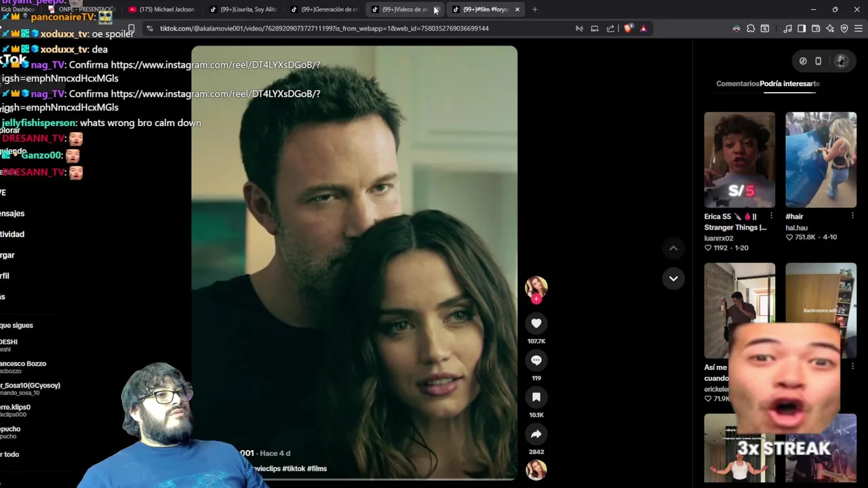Image resolution: width=868 pixels, height=488 pixels.
Task: Go to the next video with the down arrow
Action: [673, 279]
